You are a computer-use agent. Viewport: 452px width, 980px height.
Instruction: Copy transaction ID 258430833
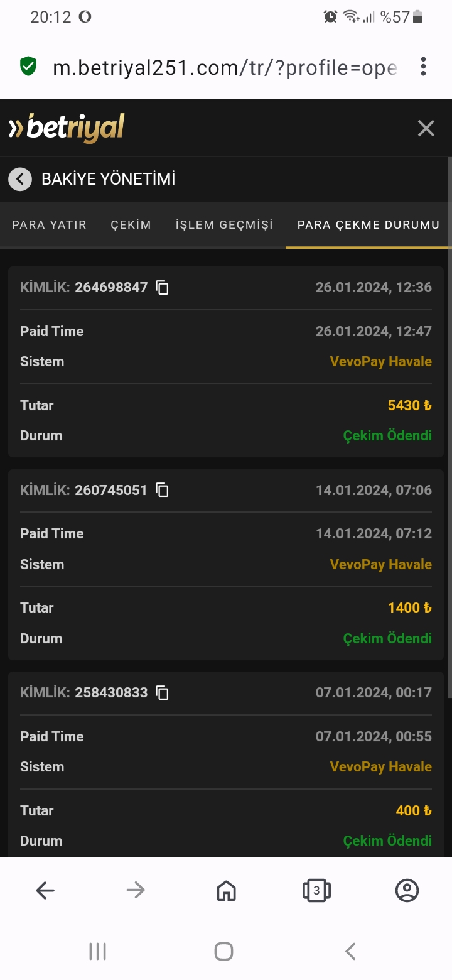163,692
